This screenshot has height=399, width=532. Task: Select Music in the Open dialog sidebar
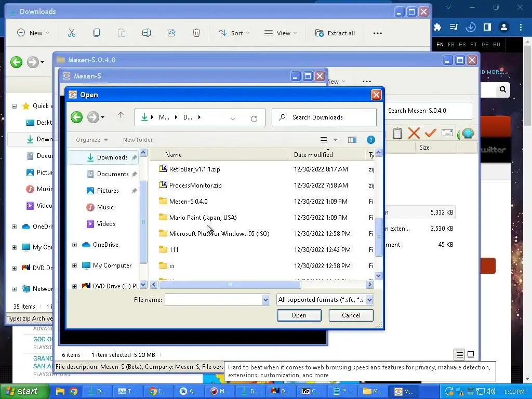[103, 207]
